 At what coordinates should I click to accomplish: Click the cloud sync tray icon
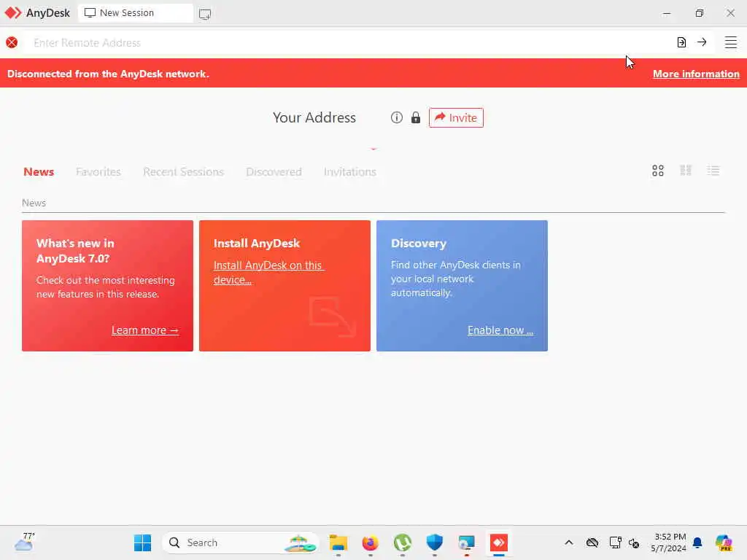(592, 542)
